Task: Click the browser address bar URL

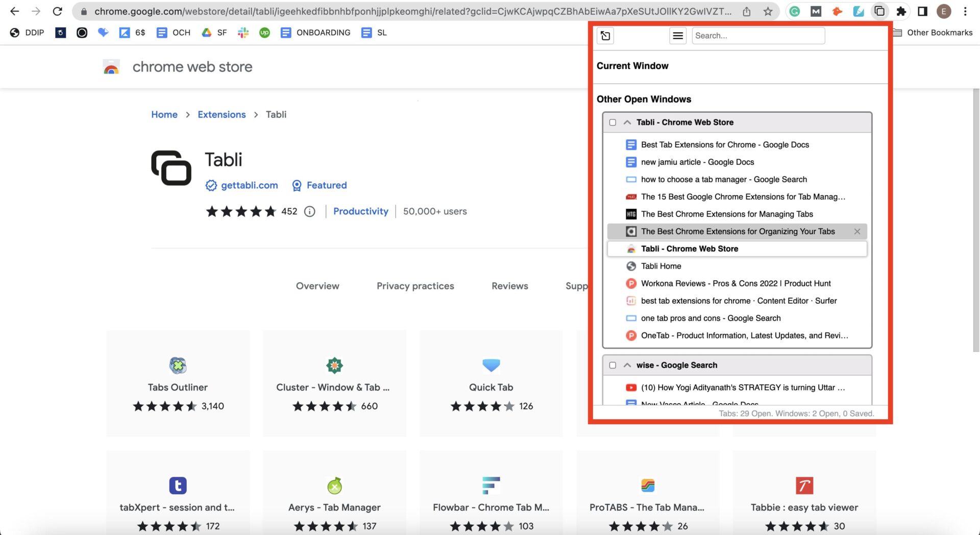Action: click(412, 11)
